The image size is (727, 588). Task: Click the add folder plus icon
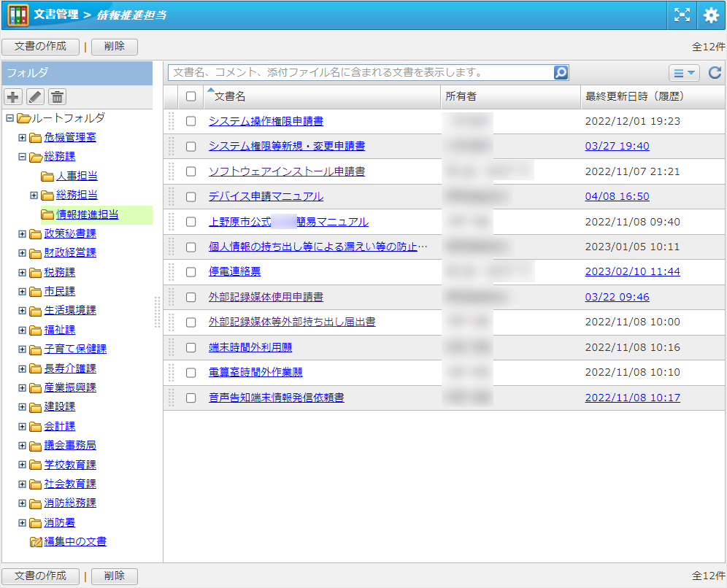click(x=13, y=97)
